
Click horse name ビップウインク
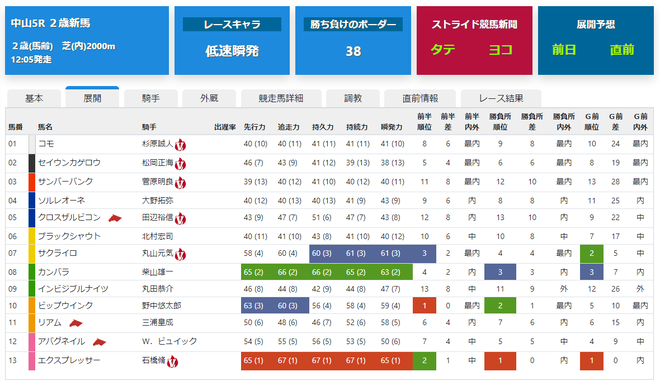pos(65,306)
